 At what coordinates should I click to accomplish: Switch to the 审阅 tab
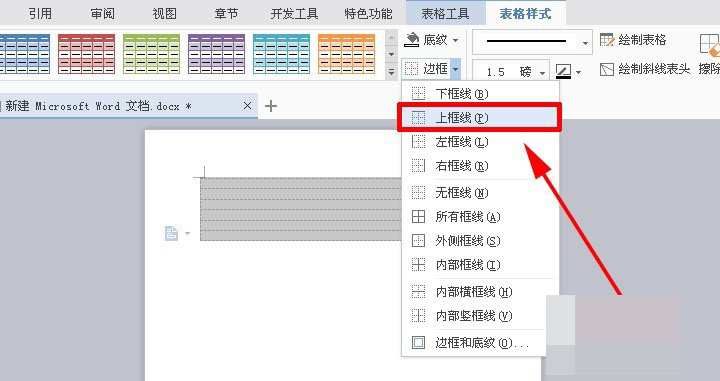click(x=102, y=13)
